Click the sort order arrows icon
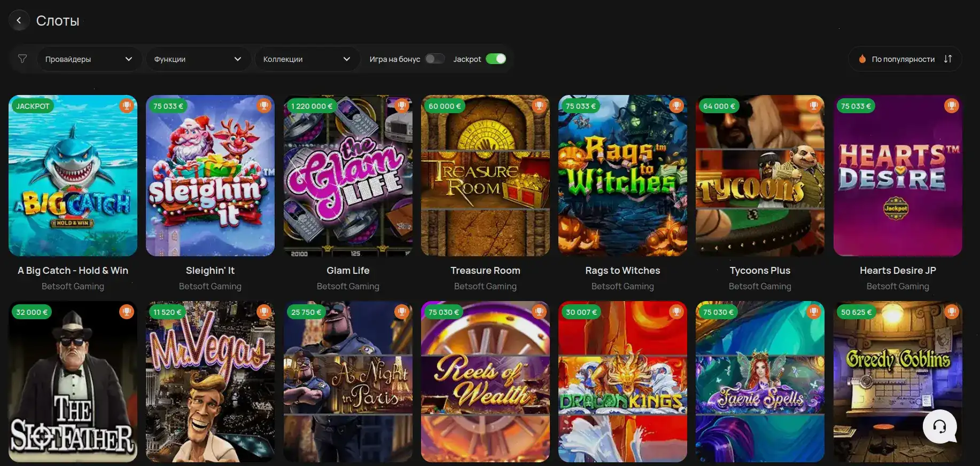 (948, 59)
